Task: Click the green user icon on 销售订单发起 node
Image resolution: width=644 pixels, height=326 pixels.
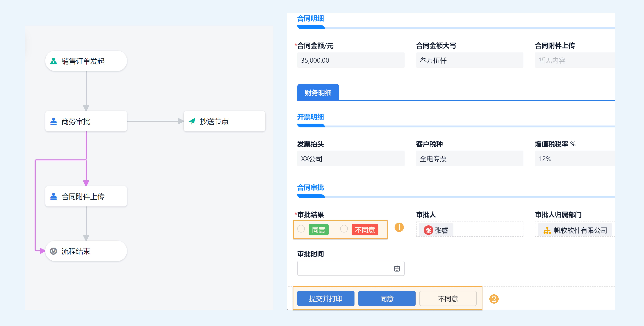Action: coord(53,61)
